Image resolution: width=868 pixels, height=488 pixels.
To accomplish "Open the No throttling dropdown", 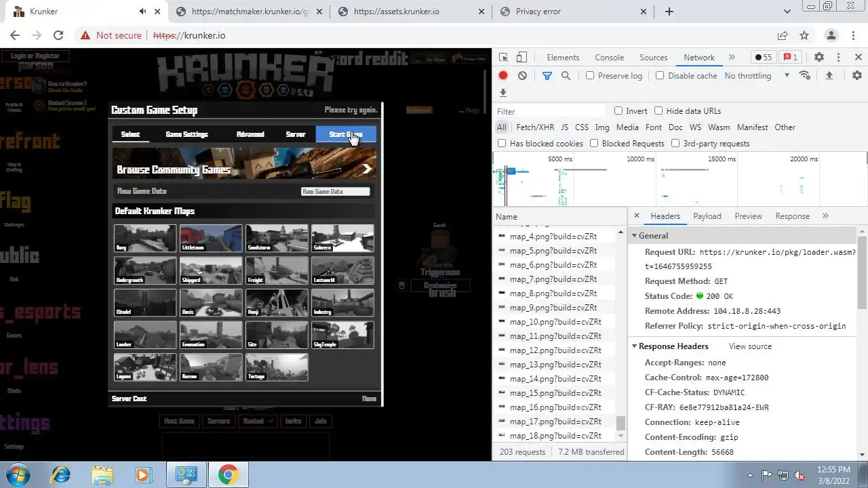I will [x=757, y=75].
